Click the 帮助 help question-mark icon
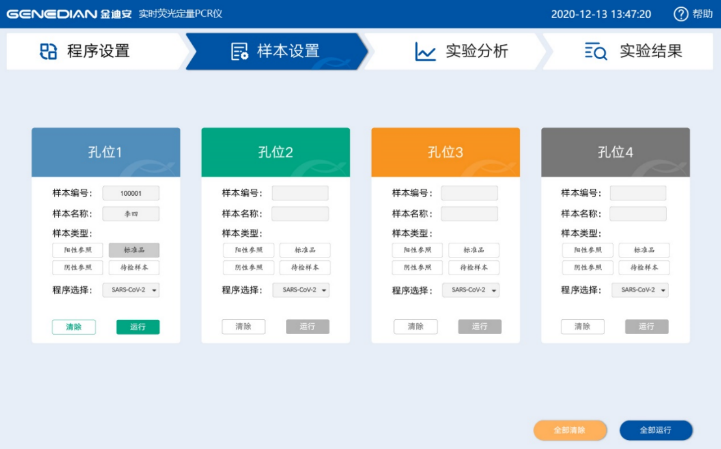 click(x=681, y=14)
